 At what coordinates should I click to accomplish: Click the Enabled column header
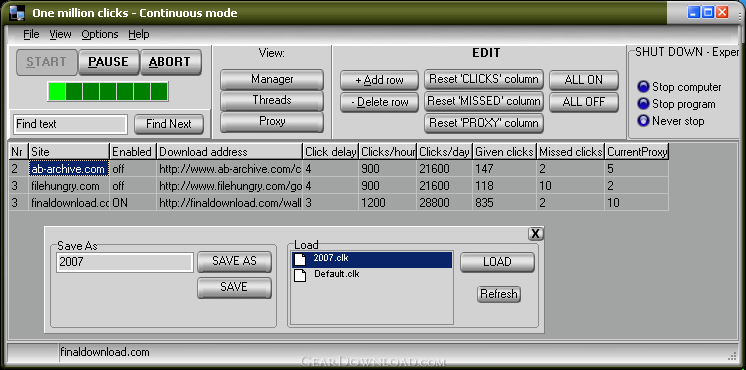point(133,152)
